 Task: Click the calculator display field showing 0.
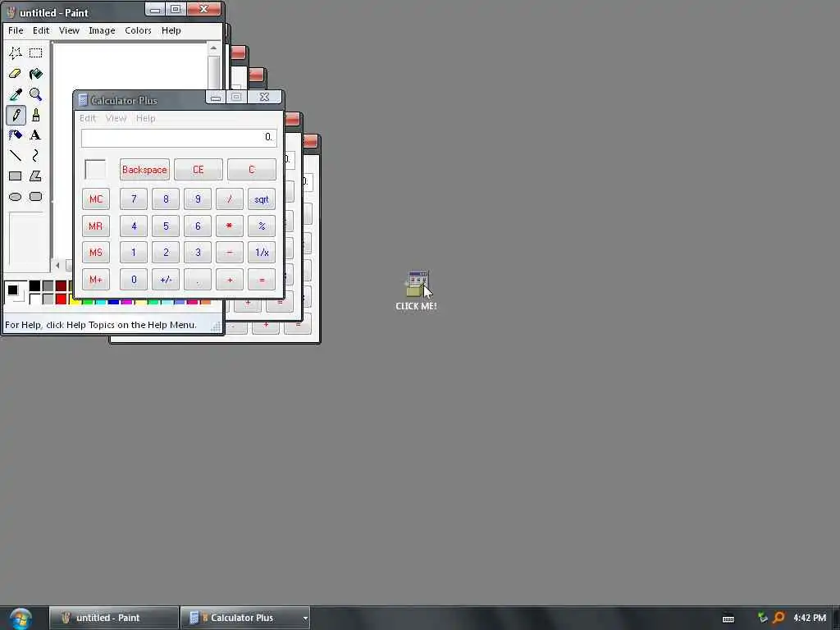(x=179, y=138)
